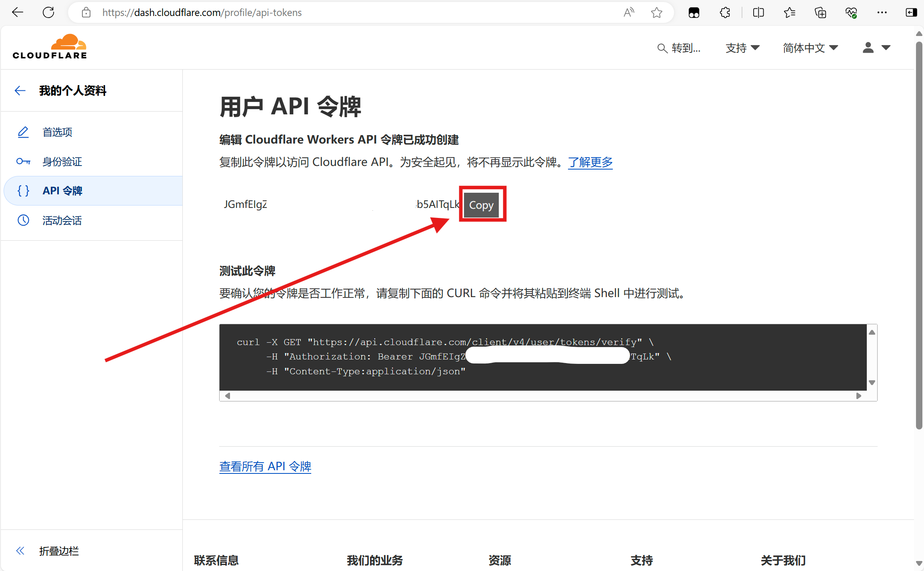Open the 了解更多 link
The image size is (924, 571).
[590, 162]
